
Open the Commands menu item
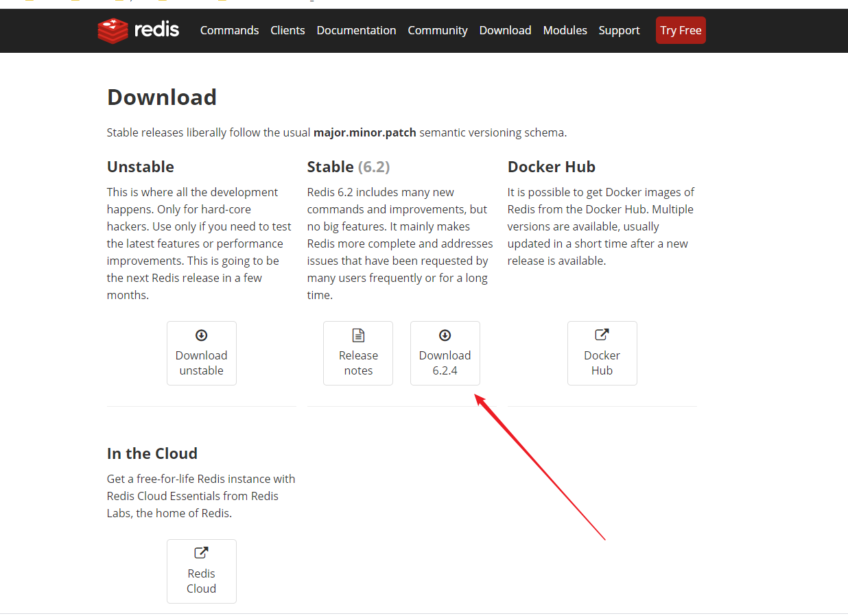pyautogui.click(x=229, y=30)
